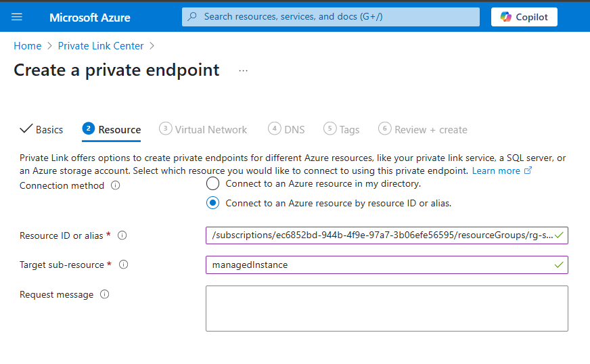Go back to Private Link Center
This screenshot has width=590, height=364.
pos(101,46)
